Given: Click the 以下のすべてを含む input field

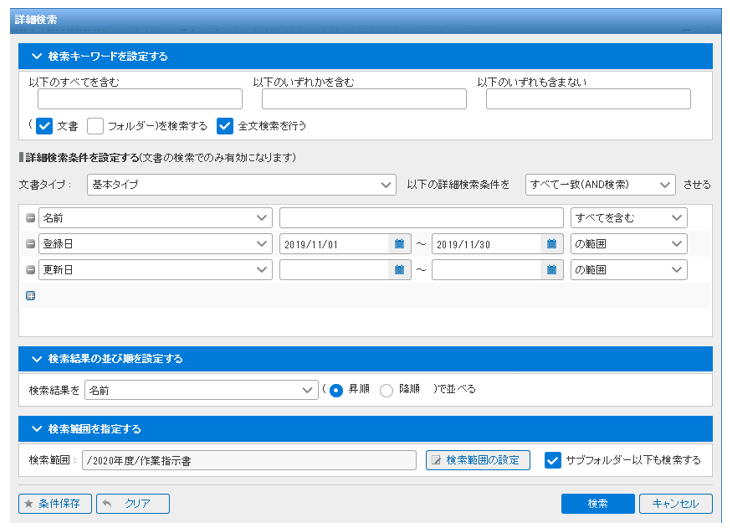Looking at the screenshot, I should pyautogui.click(x=140, y=99).
